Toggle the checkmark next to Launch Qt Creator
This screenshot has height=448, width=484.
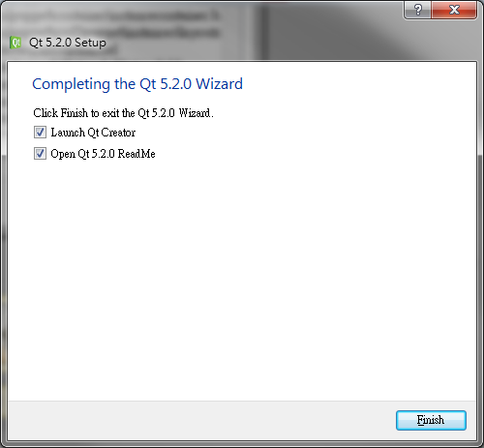click(40, 133)
